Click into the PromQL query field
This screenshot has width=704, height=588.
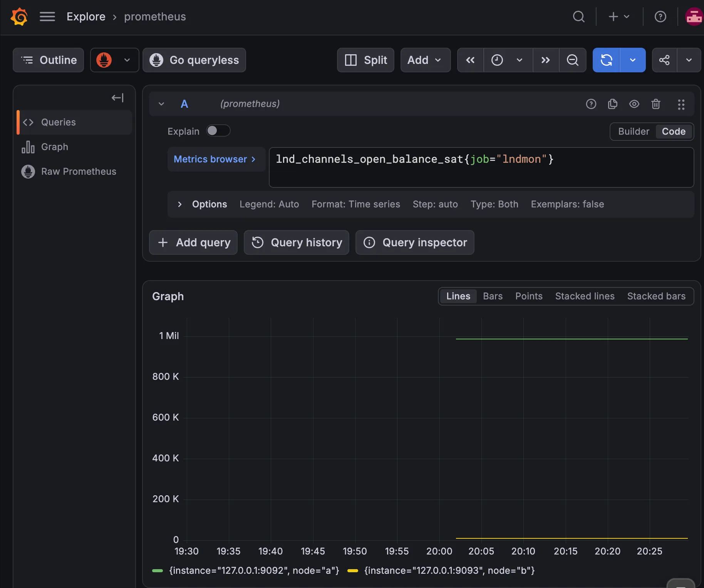coord(481,167)
